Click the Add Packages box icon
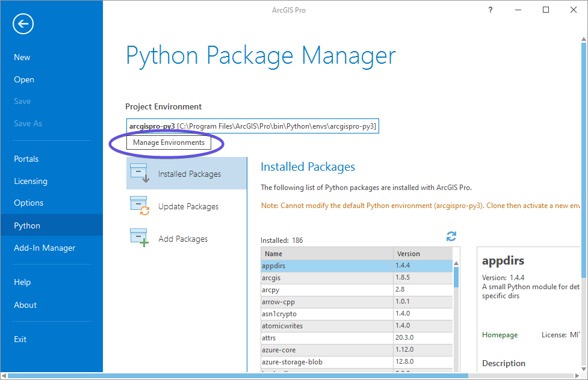The height and width of the screenshot is (380, 588). [140, 238]
